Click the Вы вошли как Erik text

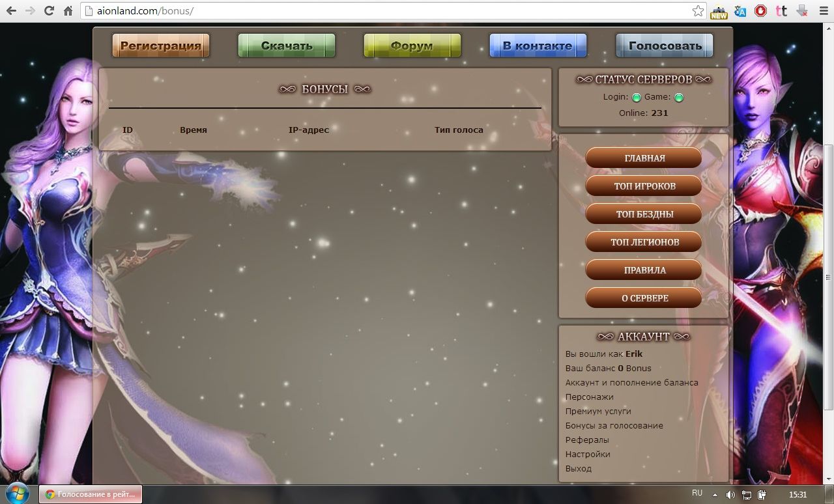(604, 354)
